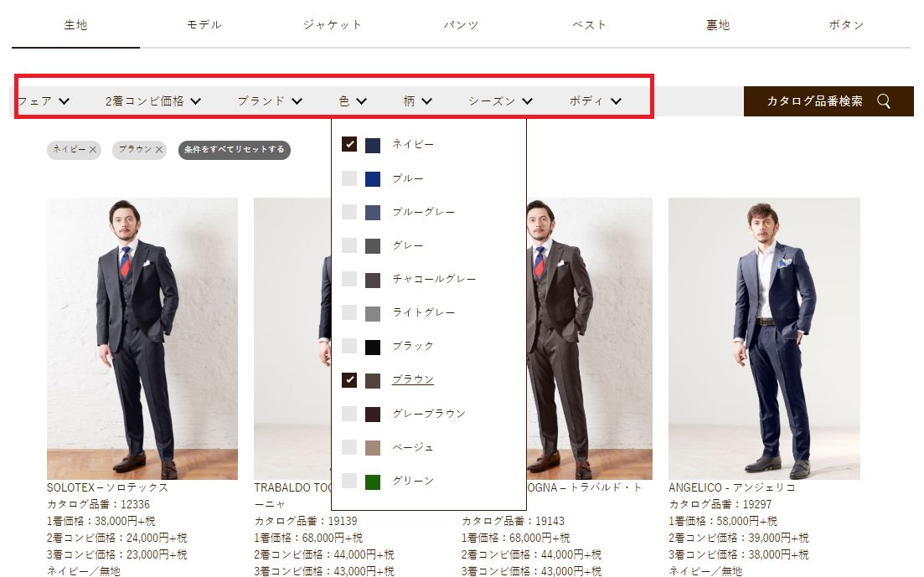Screen dimensions: 924x577
Task: Open the ボディ filter dropdown
Action: 595,101
